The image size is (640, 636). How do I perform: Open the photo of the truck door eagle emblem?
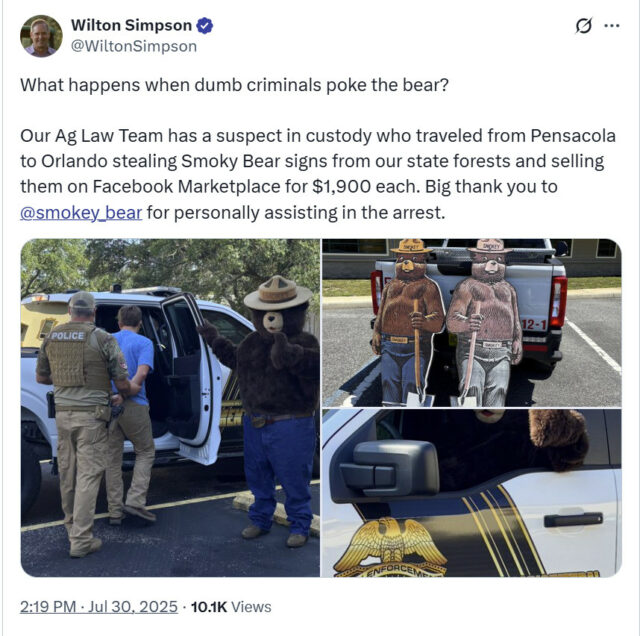click(471, 493)
